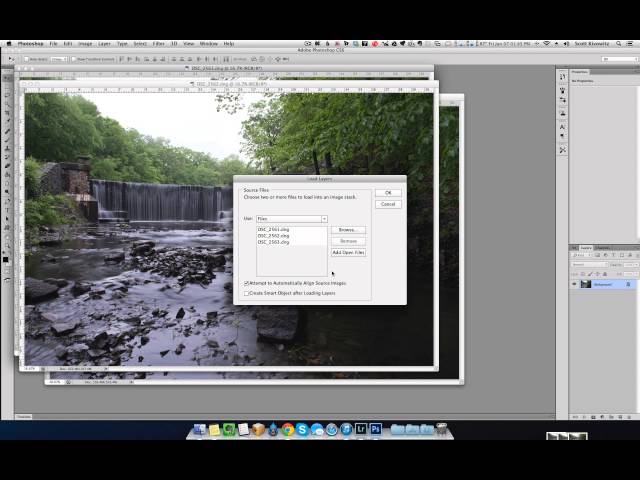Click the Move tool preset picker

click(x=11, y=59)
